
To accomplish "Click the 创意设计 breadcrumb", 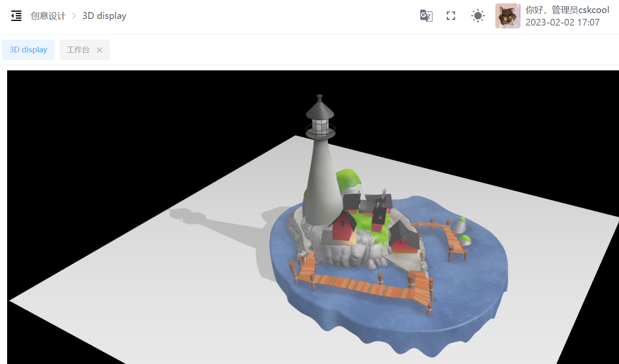I will click(x=48, y=16).
